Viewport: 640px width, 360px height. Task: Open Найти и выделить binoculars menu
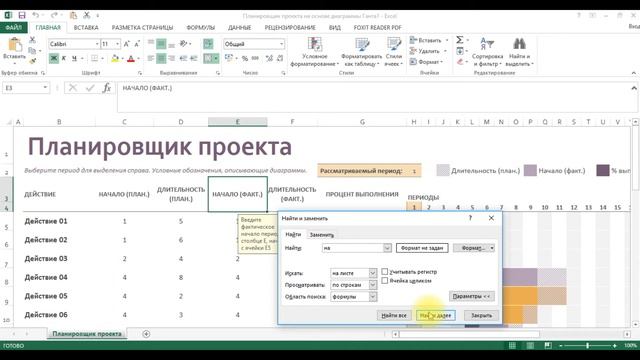(x=519, y=52)
